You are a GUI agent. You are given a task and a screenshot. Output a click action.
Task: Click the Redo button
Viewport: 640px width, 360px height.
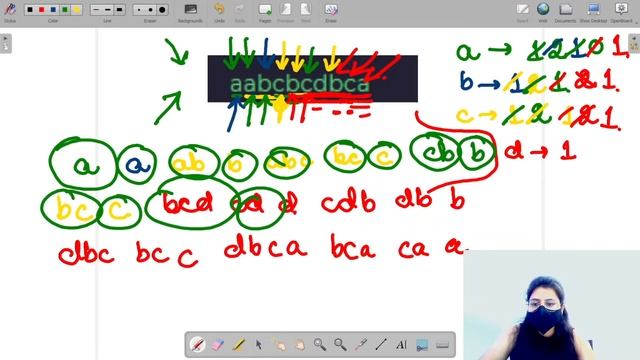[x=240, y=10]
